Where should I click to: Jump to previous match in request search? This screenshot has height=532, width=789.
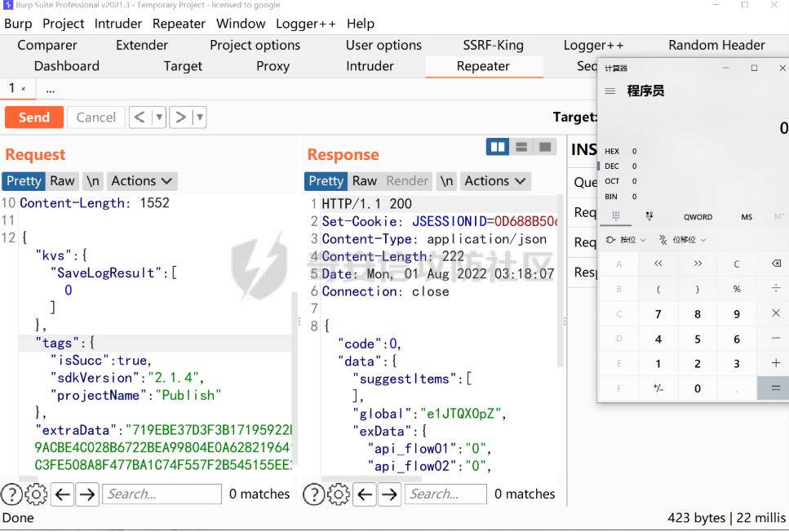[62, 494]
